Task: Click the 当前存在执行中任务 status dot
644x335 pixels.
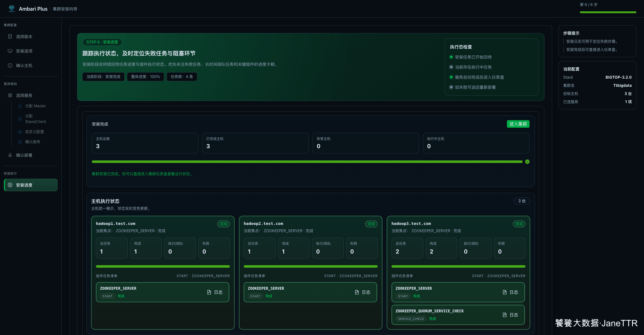Action: 451,67
